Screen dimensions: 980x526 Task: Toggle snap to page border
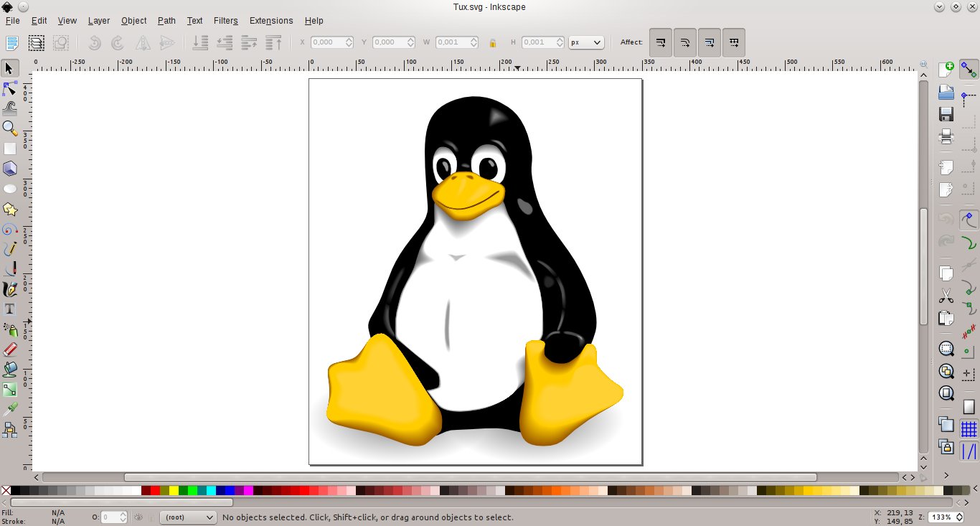click(969, 407)
